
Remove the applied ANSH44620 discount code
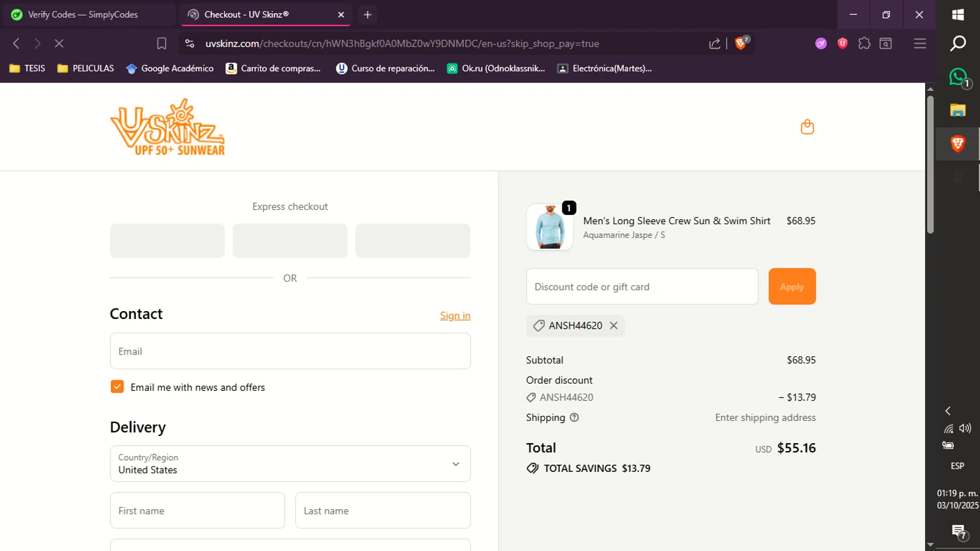[613, 326]
